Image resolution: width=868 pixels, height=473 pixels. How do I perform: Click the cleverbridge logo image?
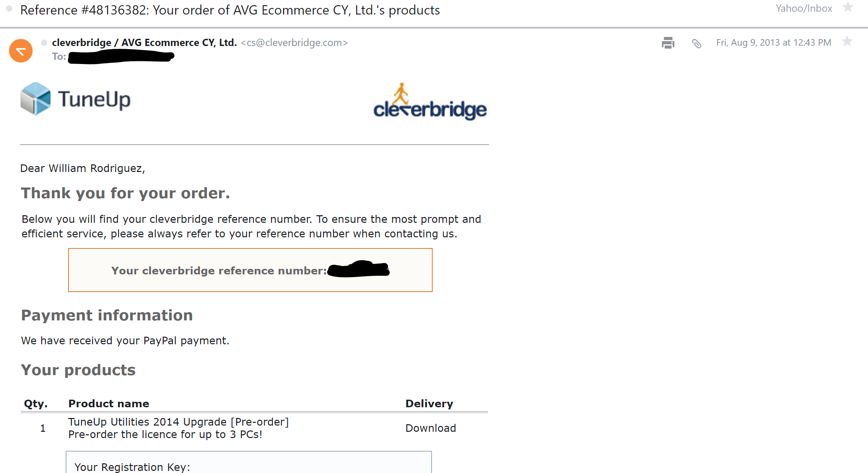[430, 102]
